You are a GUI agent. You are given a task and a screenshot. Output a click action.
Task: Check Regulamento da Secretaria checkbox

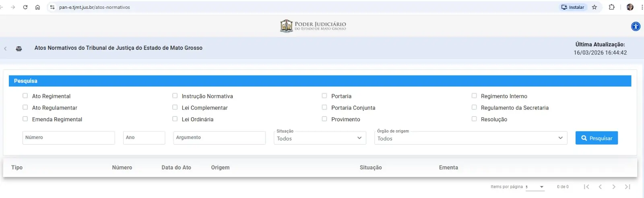click(x=474, y=107)
